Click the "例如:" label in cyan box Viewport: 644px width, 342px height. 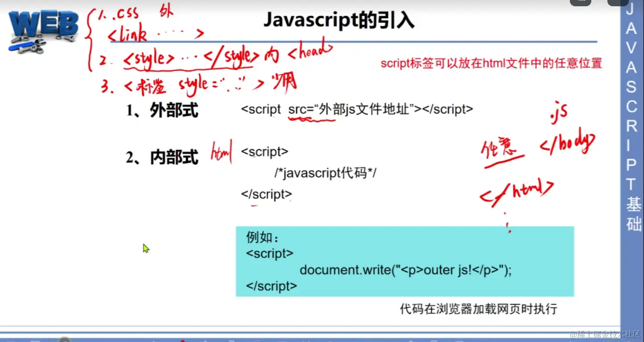263,237
